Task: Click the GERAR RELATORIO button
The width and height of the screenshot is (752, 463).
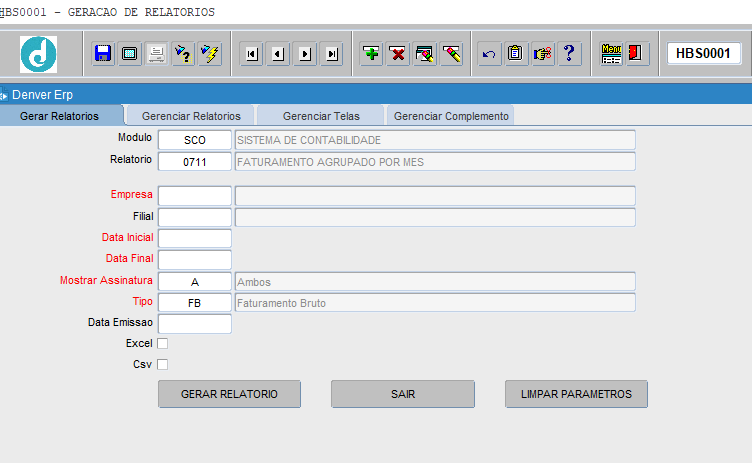Action: point(229,394)
